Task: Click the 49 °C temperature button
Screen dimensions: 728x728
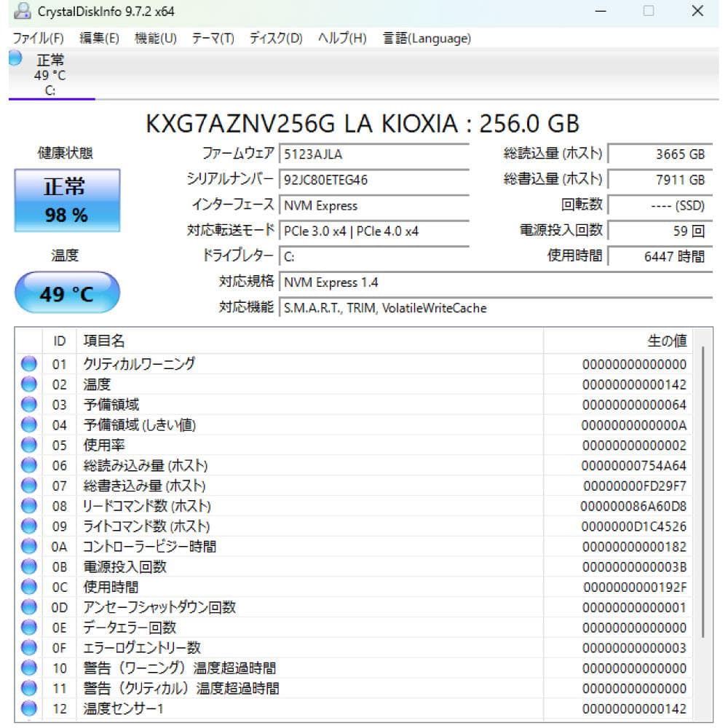Action: [67, 293]
